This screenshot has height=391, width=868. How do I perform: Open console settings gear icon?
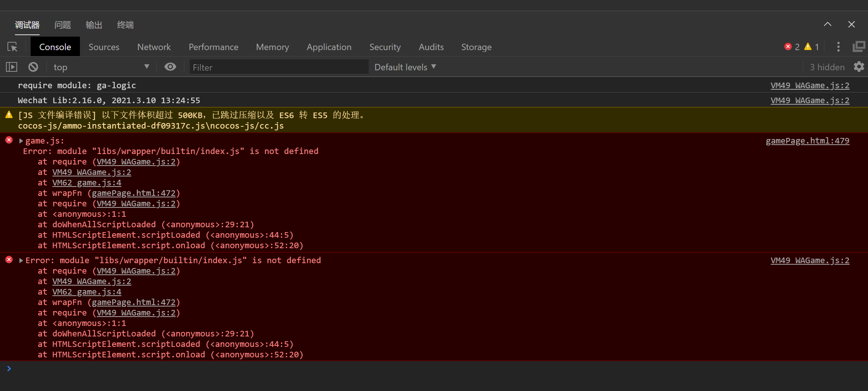859,67
